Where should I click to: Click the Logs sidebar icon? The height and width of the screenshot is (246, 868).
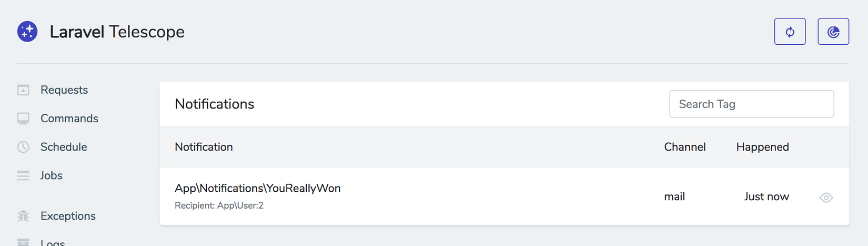point(23,242)
